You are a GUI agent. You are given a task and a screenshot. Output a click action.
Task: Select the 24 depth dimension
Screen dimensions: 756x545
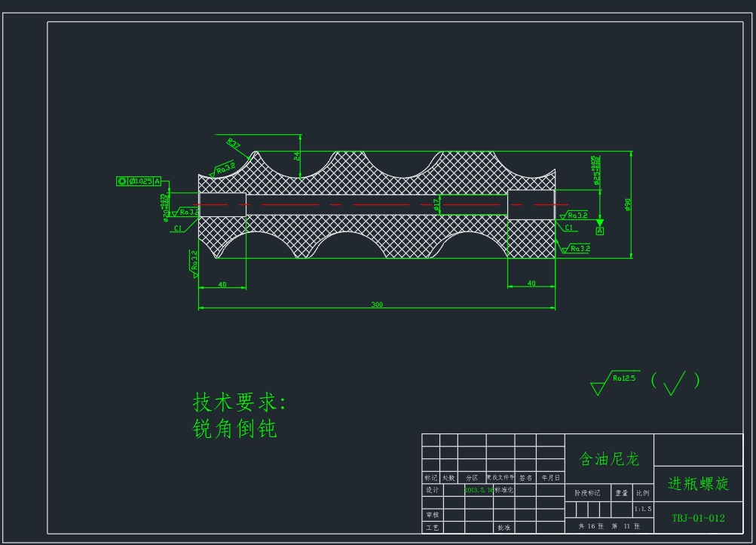pos(296,156)
